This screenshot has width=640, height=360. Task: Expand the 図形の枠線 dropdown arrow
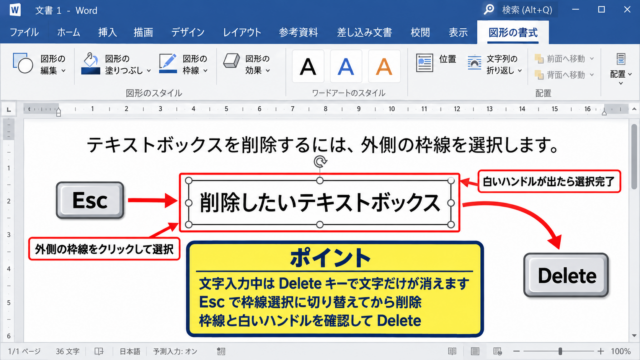[205, 71]
